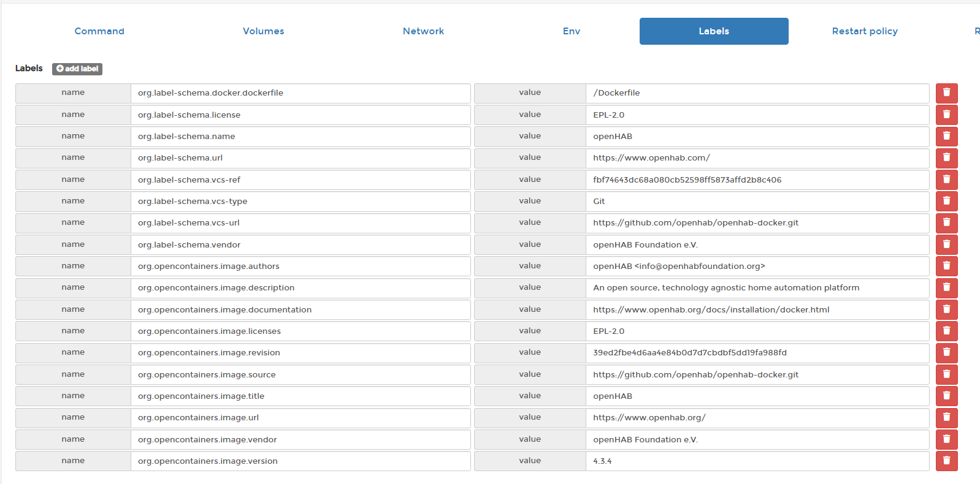Click name field org.opencontainers.image.authors
Image resolution: width=980 pixels, height=484 pixels.
tap(301, 266)
